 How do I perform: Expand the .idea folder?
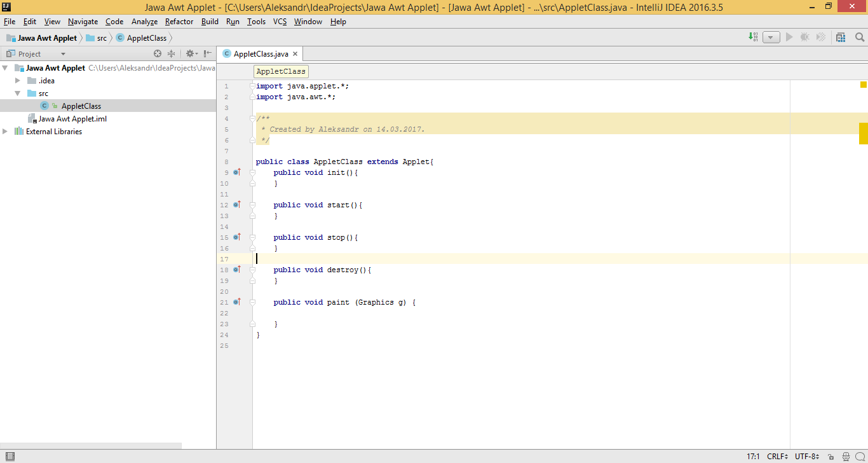tap(18, 81)
